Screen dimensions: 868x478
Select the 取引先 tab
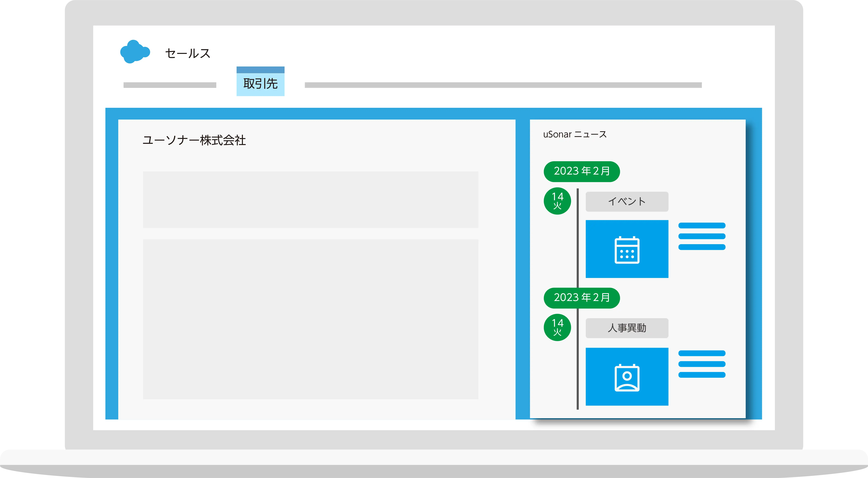260,81
